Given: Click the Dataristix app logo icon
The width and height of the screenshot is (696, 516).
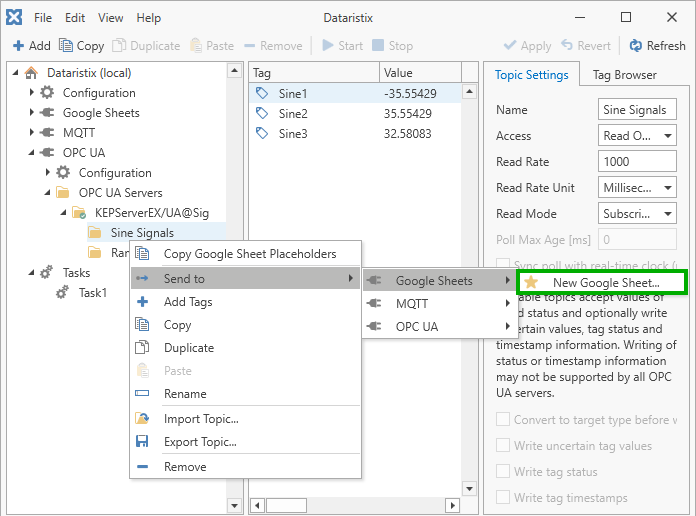Looking at the screenshot, I should pyautogui.click(x=14, y=17).
